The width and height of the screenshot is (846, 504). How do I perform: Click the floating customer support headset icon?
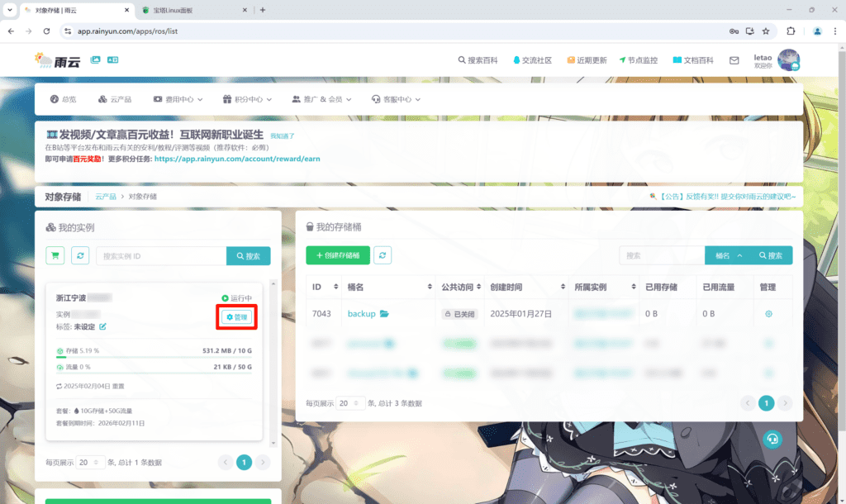point(772,439)
